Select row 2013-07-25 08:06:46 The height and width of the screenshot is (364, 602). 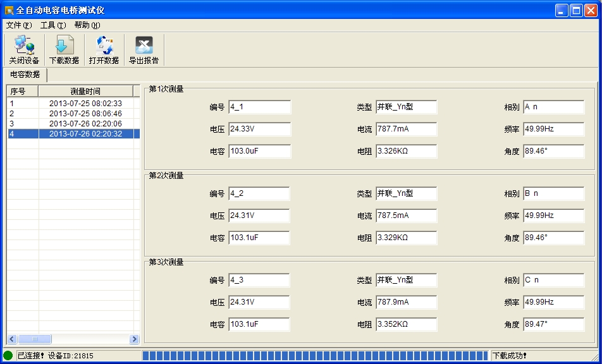coord(73,114)
